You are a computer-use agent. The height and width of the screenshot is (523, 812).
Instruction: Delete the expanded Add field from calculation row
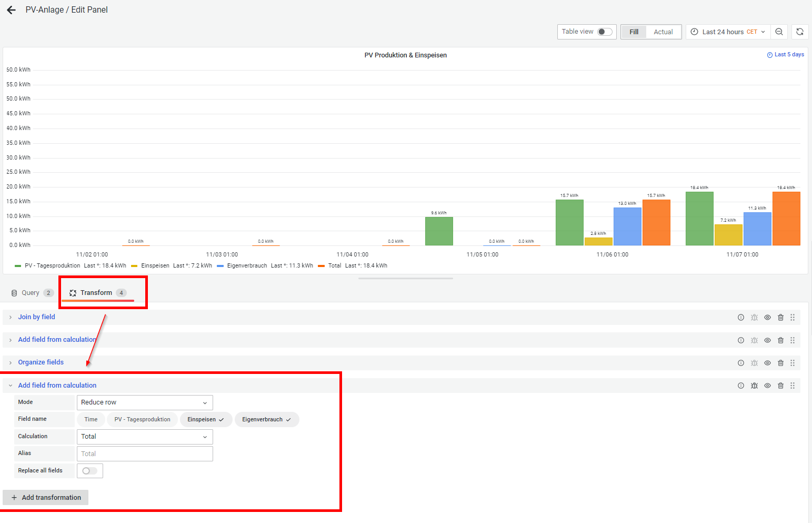(x=780, y=386)
